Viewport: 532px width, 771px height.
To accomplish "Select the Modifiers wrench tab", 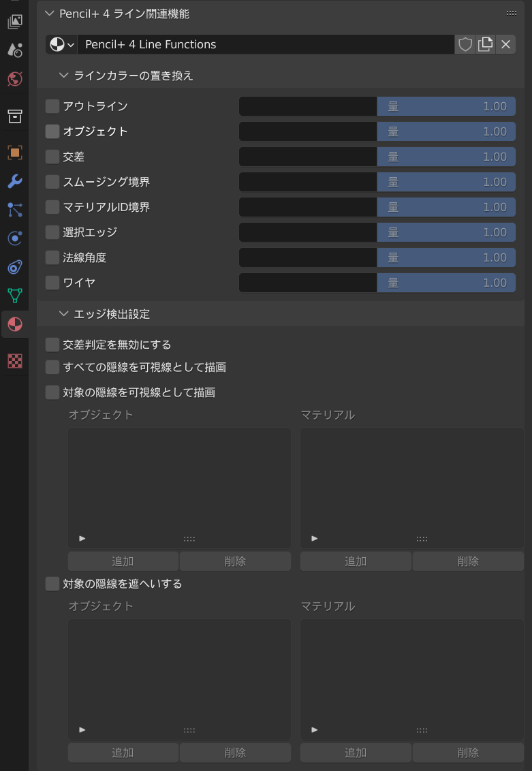I will click(14, 180).
